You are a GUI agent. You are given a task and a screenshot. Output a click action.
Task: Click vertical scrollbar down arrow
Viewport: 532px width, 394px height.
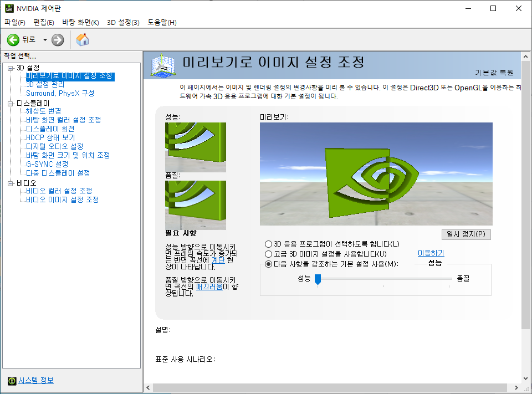point(525,378)
